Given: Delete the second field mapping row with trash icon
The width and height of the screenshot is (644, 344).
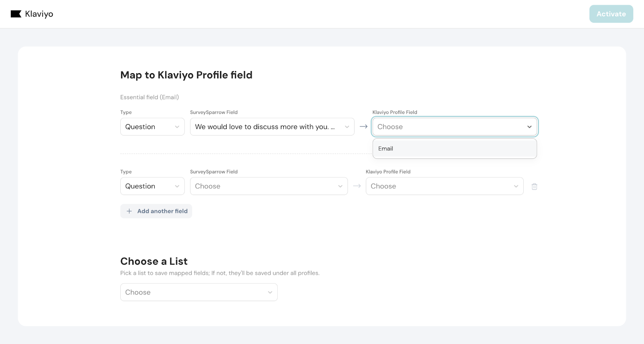Looking at the screenshot, I should click(x=534, y=186).
